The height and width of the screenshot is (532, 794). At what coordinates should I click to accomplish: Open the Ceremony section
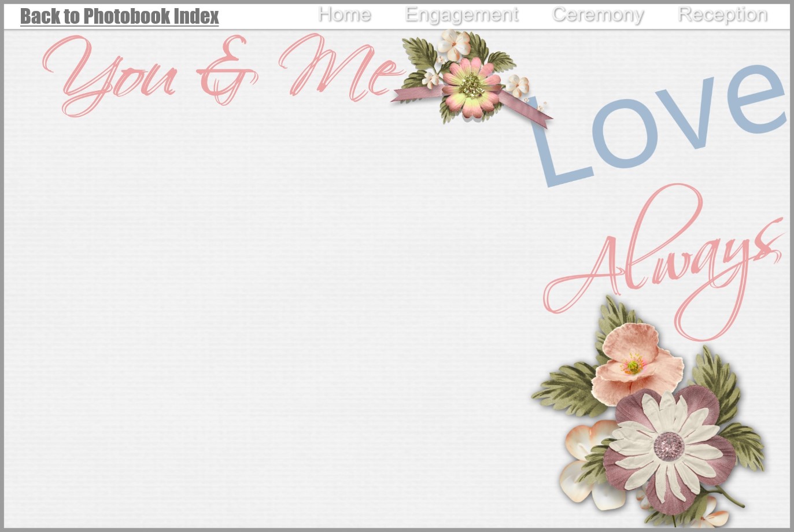[598, 14]
